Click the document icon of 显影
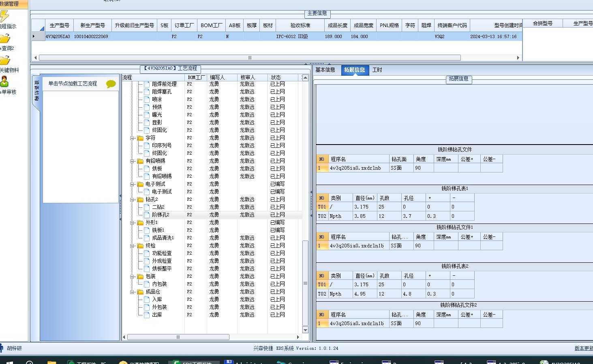 tap(147, 123)
